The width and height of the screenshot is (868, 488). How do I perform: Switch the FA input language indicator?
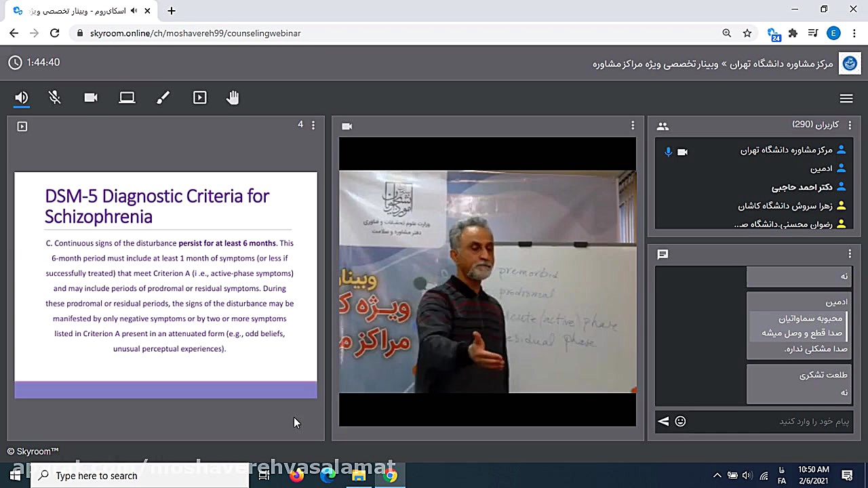pyautogui.click(x=782, y=476)
